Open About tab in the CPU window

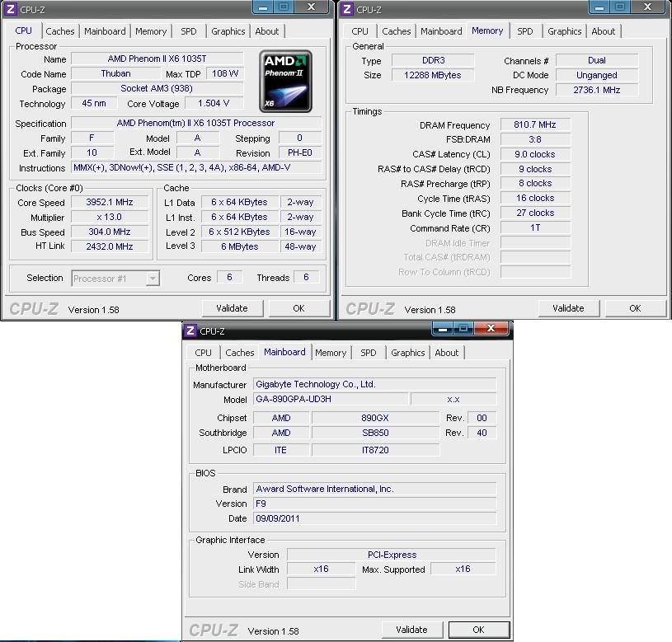tap(266, 31)
